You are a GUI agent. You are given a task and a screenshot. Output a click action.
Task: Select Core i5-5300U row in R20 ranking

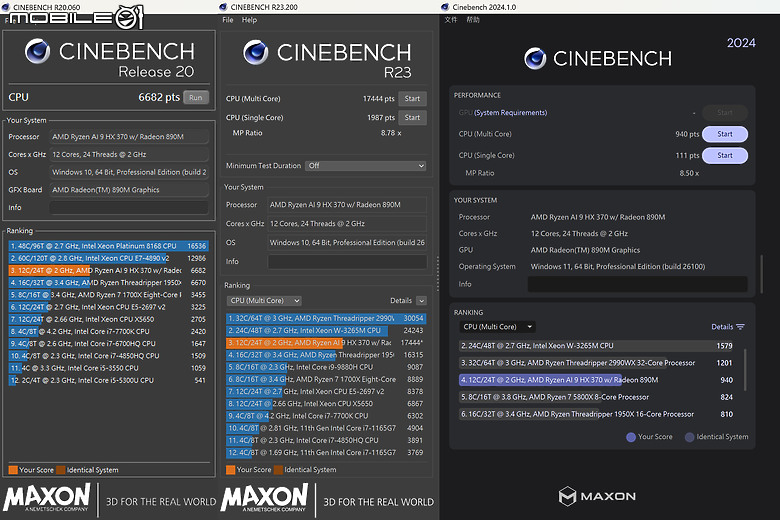pyautogui.click(x=108, y=380)
